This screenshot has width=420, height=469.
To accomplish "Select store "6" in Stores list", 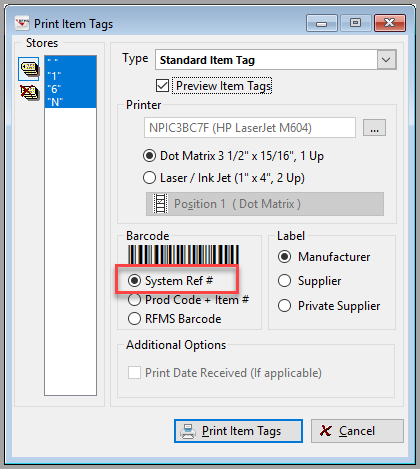I will pyautogui.click(x=70, y=89).
